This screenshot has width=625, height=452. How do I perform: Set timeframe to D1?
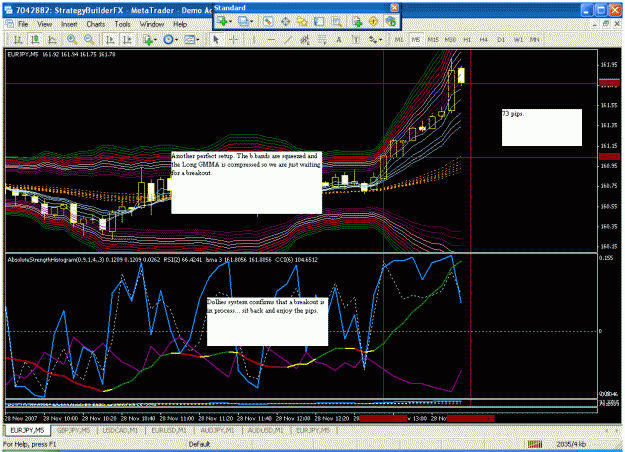click(501, 39)
